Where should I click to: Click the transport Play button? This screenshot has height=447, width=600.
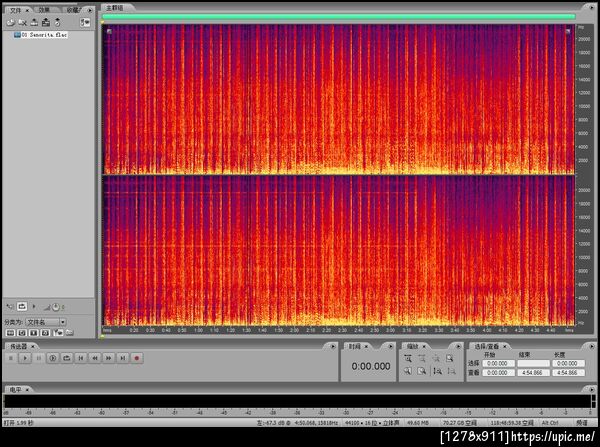point(25,358)
